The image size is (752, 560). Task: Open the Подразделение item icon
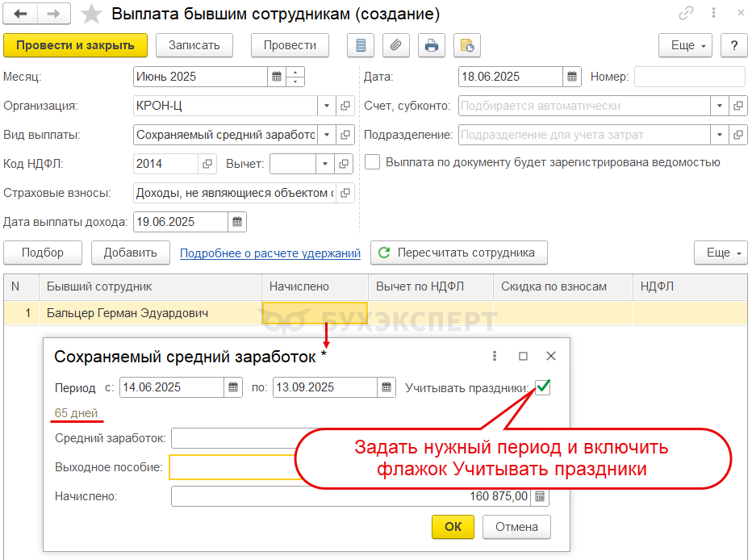point(738,136)
